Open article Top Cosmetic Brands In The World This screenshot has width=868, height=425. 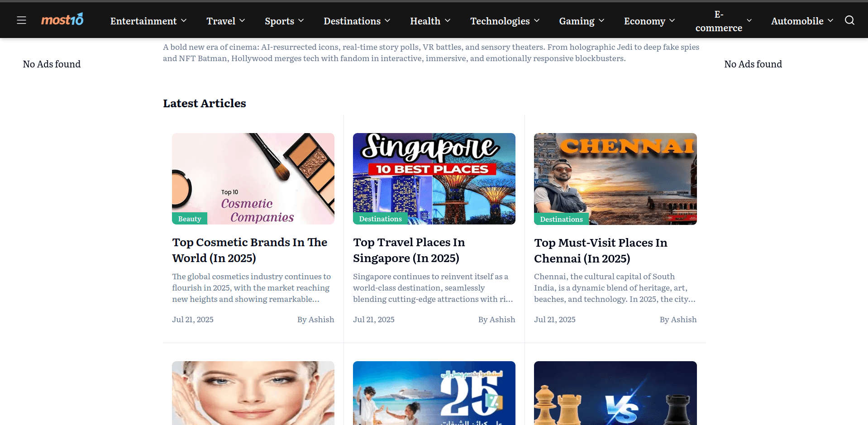pos(250,250)
